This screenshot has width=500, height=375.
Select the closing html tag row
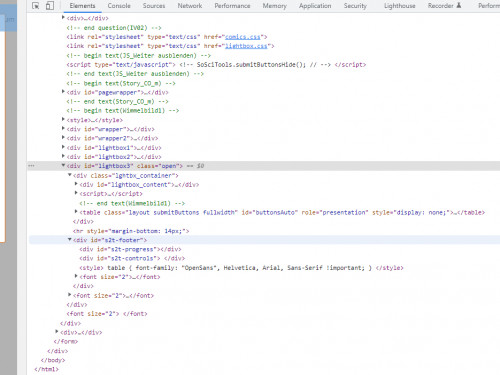pos(46,369)
